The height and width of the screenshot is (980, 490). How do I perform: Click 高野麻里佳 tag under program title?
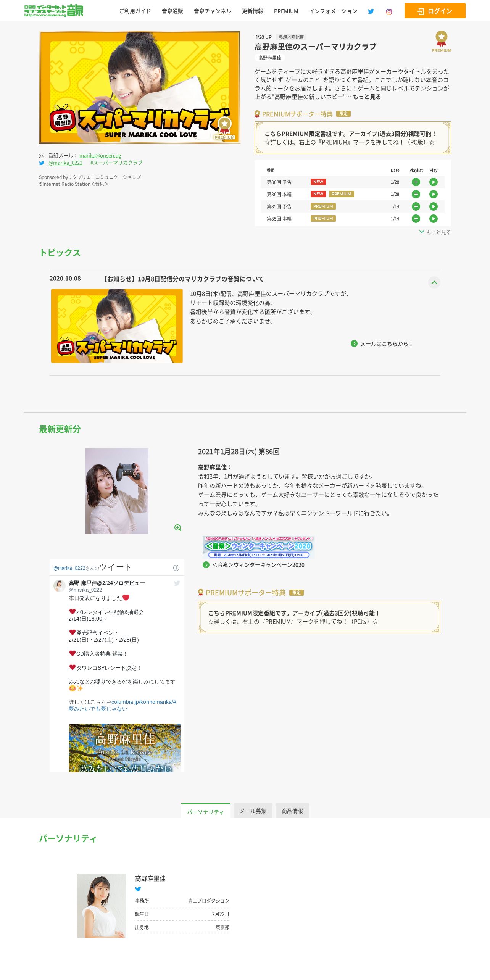click(270, 58)
